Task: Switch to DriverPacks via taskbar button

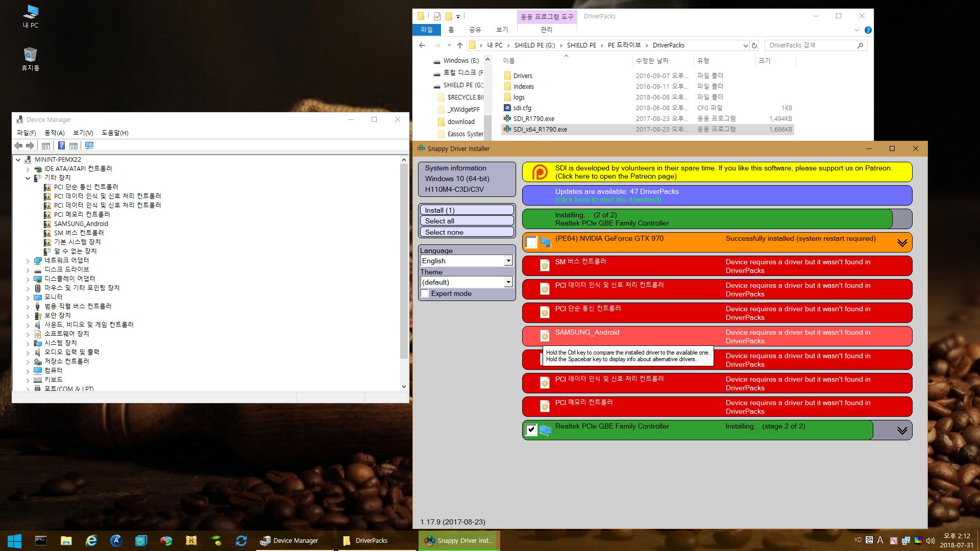Action: [377, 541]
